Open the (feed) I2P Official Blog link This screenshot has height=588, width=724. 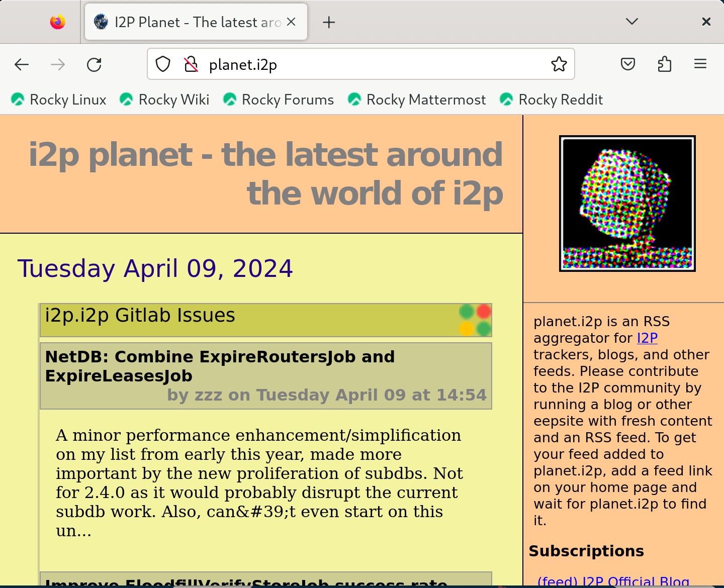[x=613, y=580]
